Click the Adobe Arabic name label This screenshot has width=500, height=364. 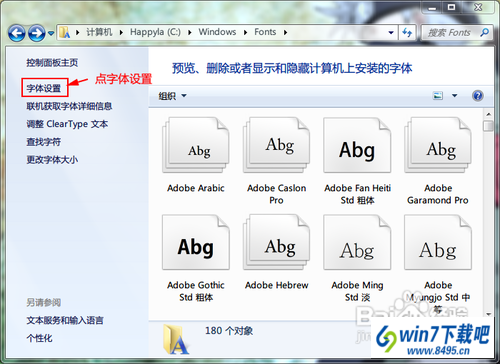click(196, 188)
